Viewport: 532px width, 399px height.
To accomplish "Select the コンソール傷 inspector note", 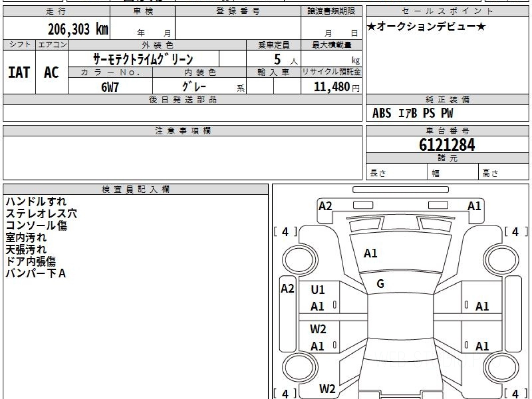I will [x=36, y=226].
